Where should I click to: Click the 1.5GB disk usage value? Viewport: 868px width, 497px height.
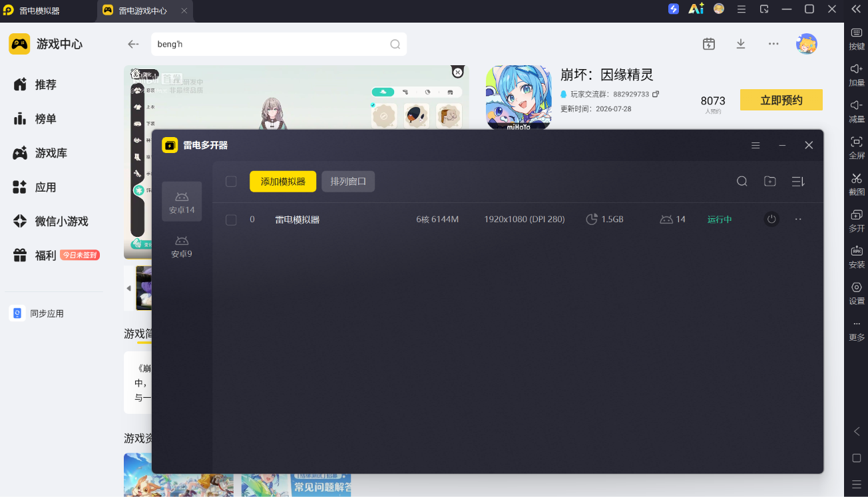click(x=612, y=220)
